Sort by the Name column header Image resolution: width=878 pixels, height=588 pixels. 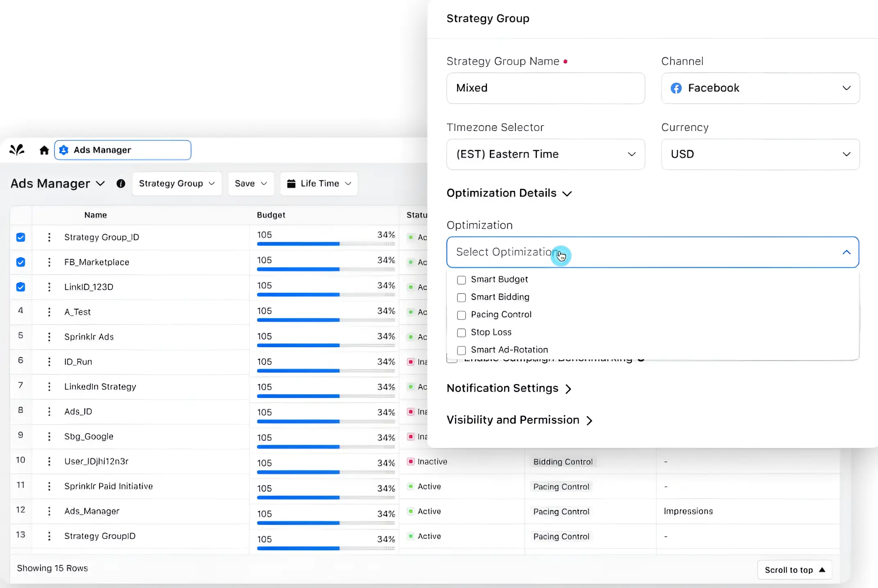[x=95, y=215]
